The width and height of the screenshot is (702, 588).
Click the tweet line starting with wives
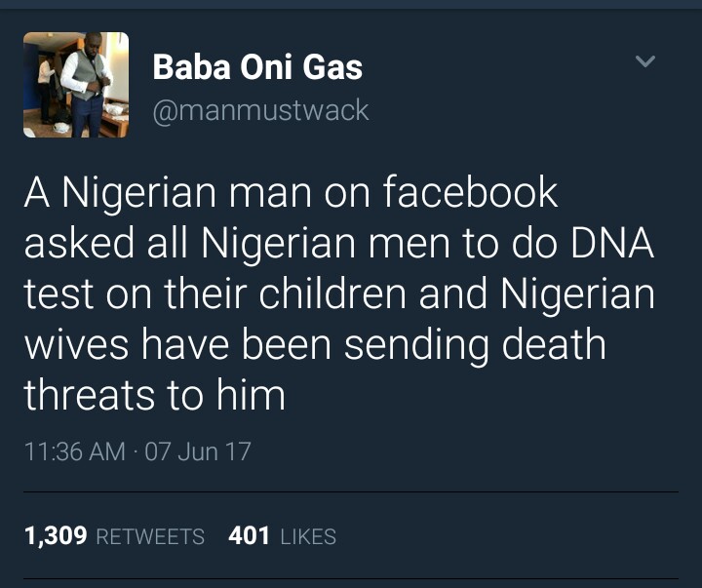[x=315, y=344]
